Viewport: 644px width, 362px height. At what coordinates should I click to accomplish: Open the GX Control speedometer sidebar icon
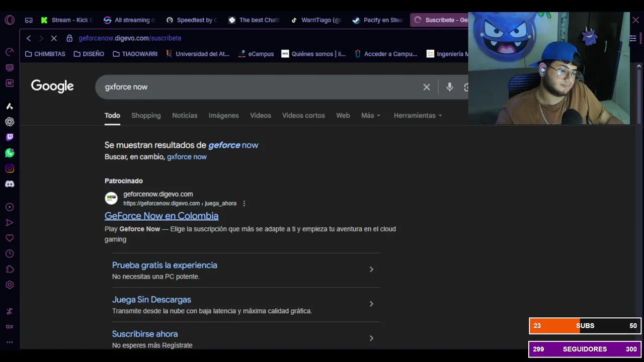pos(10,52)
